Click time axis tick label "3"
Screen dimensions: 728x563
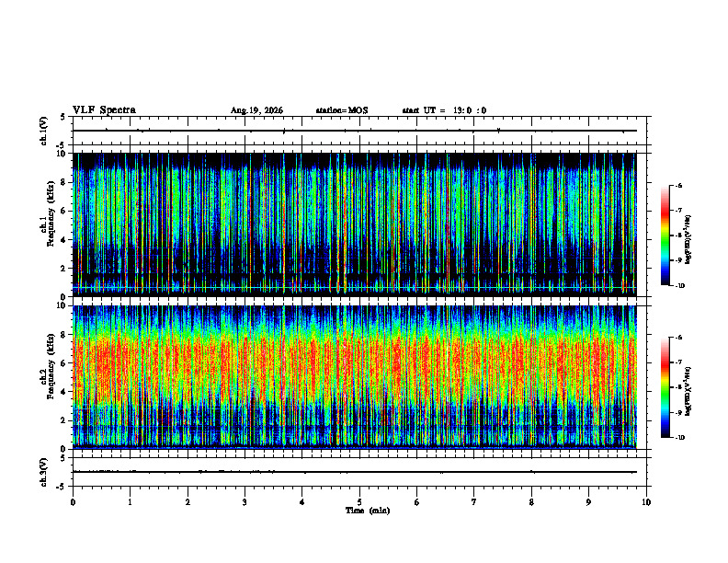click(245, 502)
